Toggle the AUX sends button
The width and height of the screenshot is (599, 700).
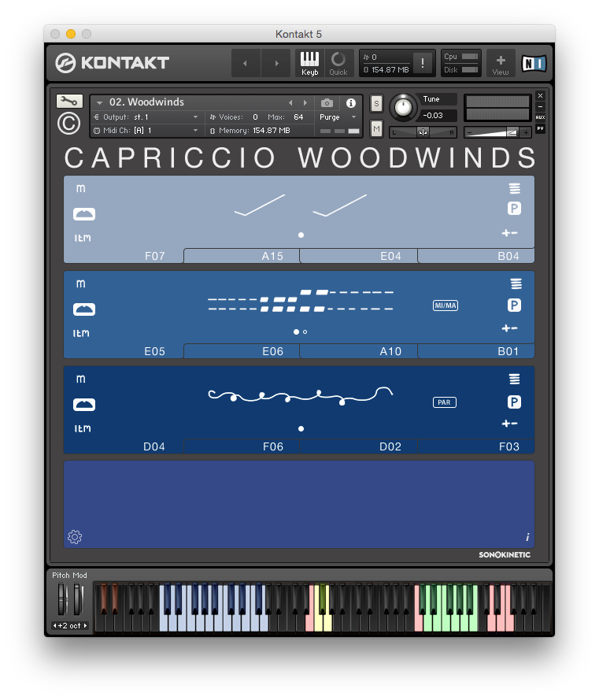point(540,117)
